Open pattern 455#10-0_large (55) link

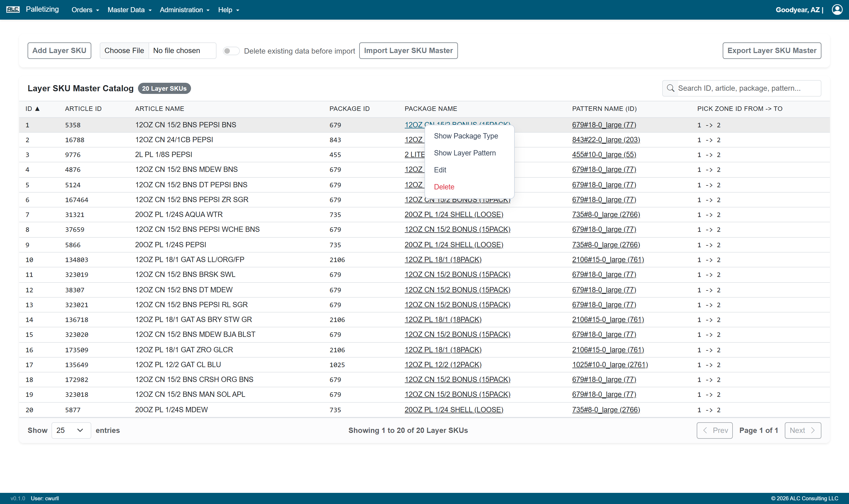point(604,155)
